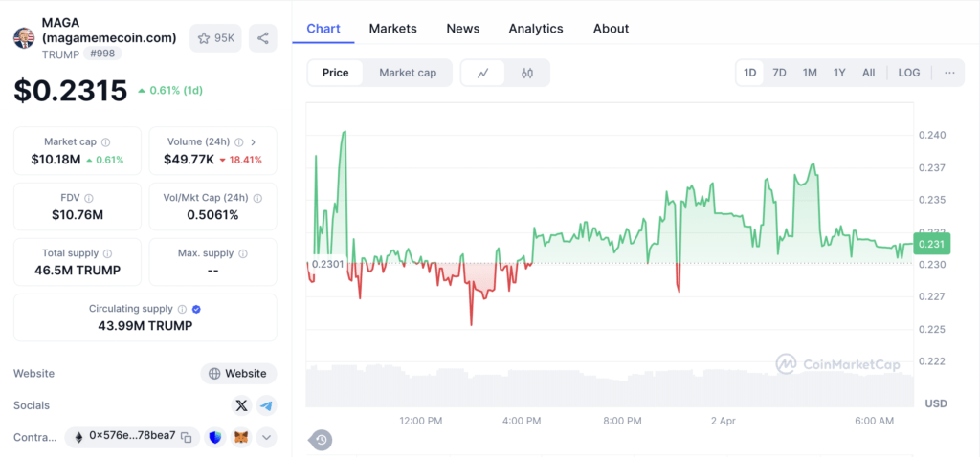This screenshot has width=980, height=457.
Task: Open chart more options ellipsis menu
Action: click(950, 73)
